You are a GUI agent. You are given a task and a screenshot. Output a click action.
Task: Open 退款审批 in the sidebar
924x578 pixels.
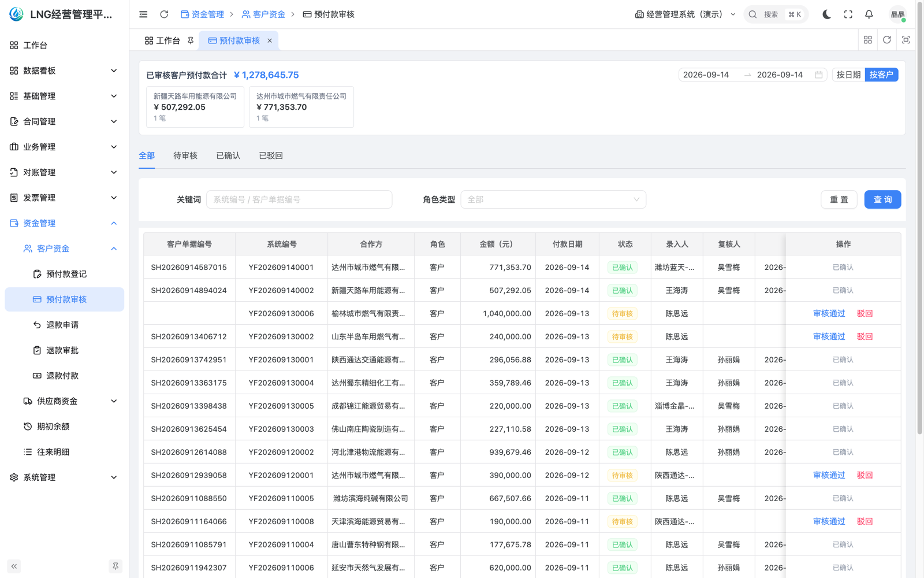[x=65, y=350]
